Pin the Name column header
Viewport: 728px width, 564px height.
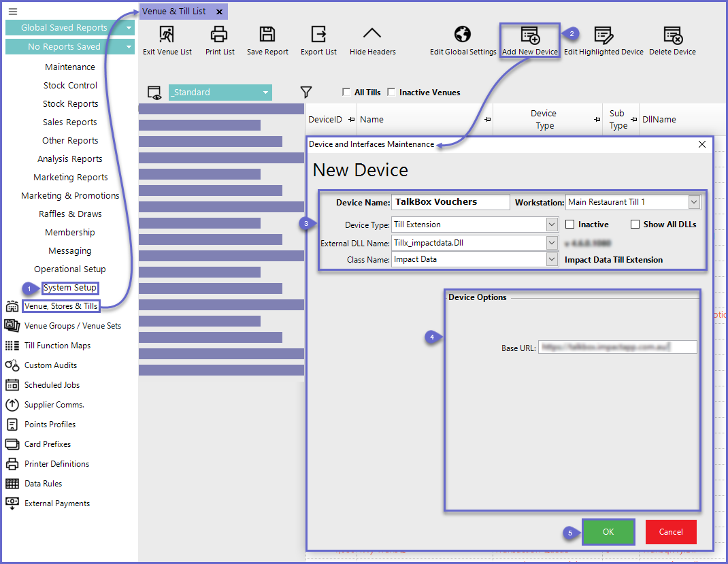tap(488, 120)
